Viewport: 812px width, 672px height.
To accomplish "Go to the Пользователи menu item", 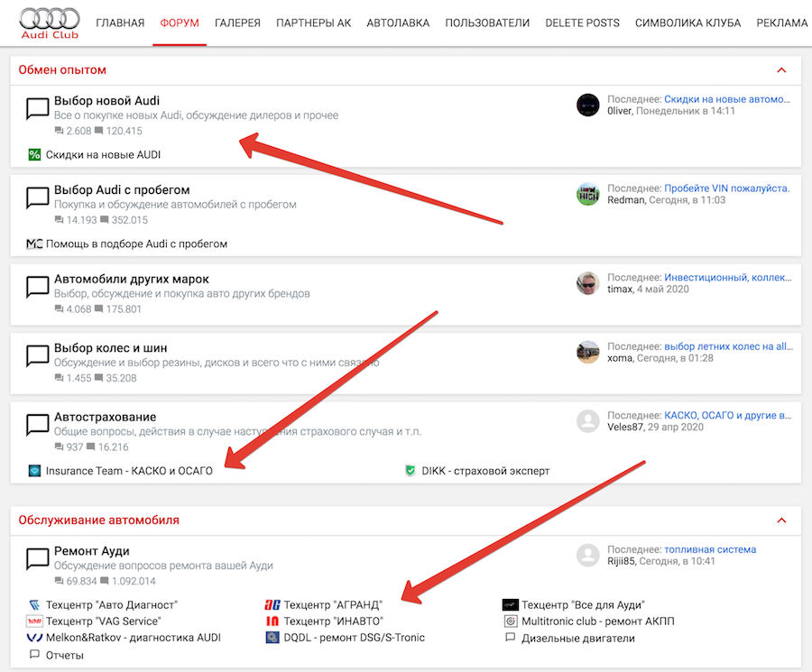I will pyautogui.click(x=487, y=23).
